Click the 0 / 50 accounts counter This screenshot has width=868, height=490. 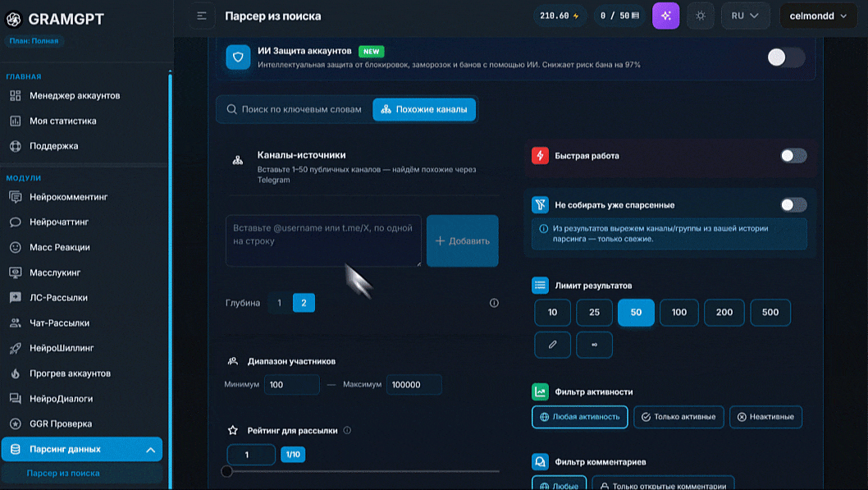click(x=619, y=16)
